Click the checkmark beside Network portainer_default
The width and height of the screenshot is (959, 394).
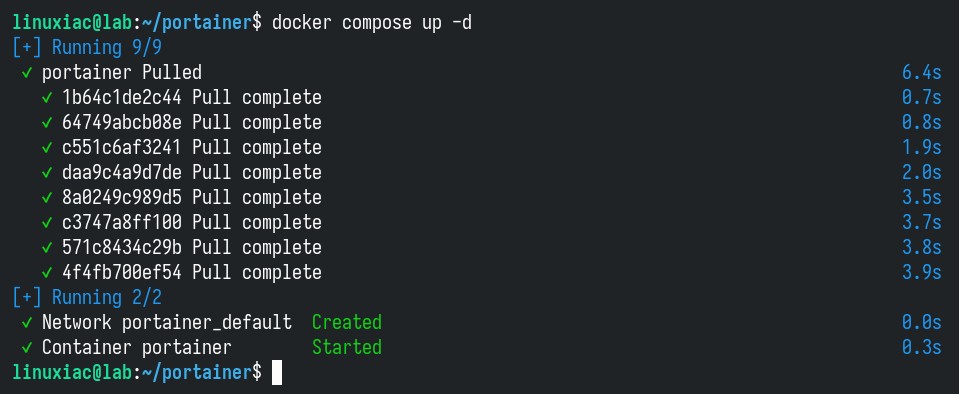click(27, 322)
